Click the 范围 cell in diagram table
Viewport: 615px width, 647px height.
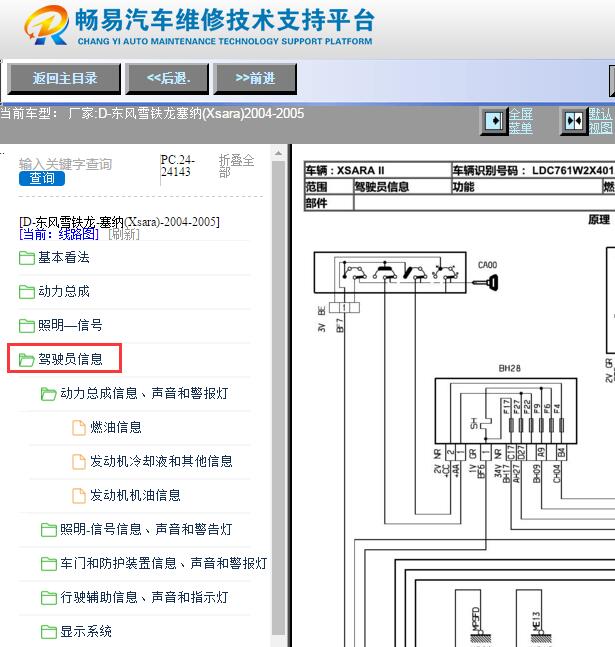click(329, 187)
